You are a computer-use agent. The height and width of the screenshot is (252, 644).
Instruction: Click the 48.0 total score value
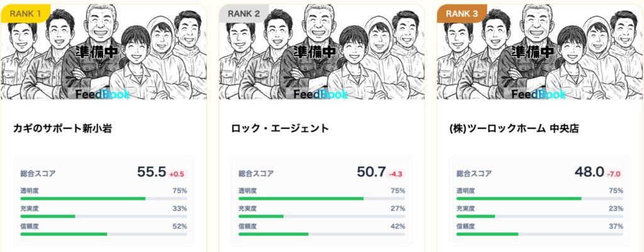589,172
